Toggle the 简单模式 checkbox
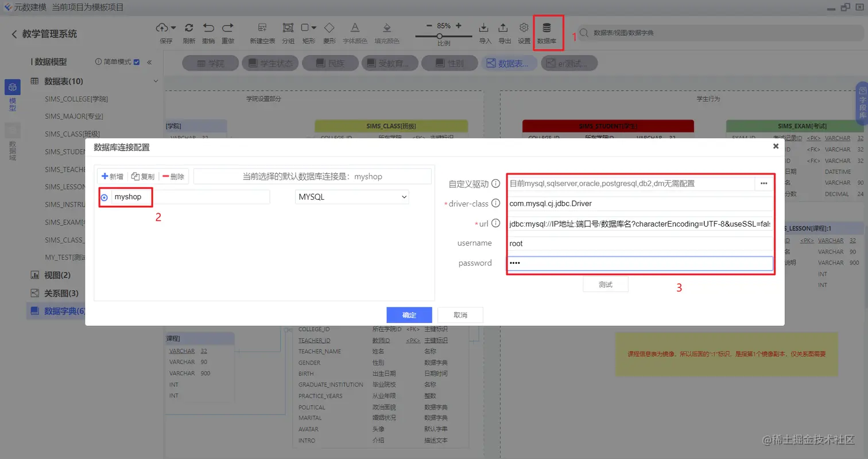868x459 pixels. (137, 62)
